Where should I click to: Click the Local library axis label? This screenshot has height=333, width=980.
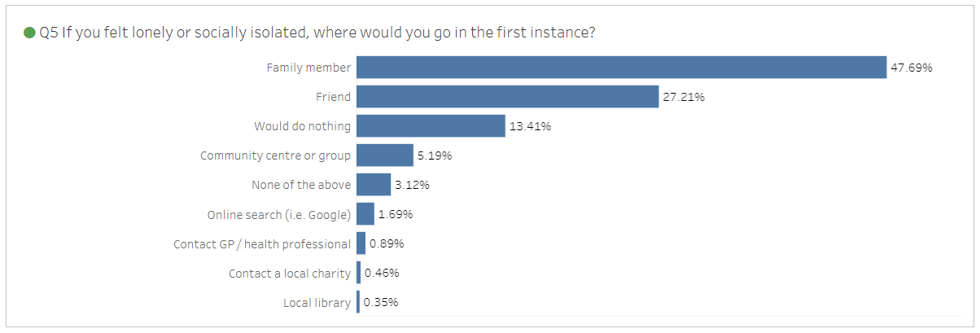click(317, 302)
